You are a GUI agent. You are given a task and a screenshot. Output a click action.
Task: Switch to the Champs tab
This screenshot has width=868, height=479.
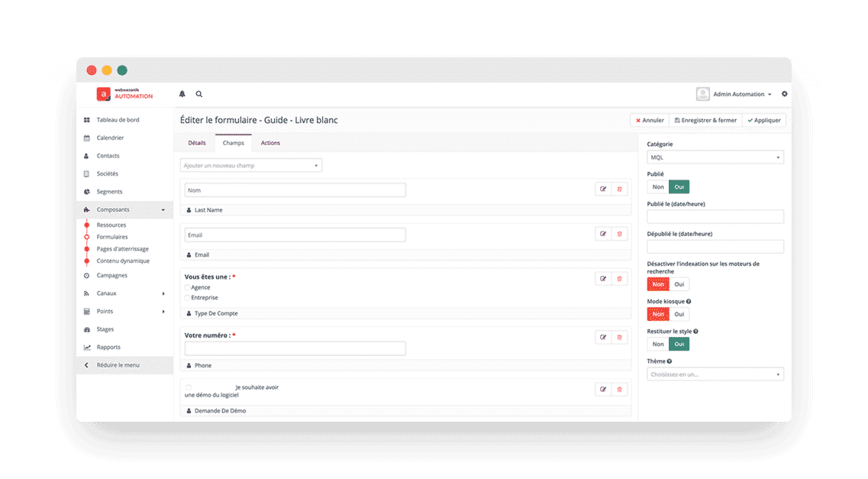233,143
